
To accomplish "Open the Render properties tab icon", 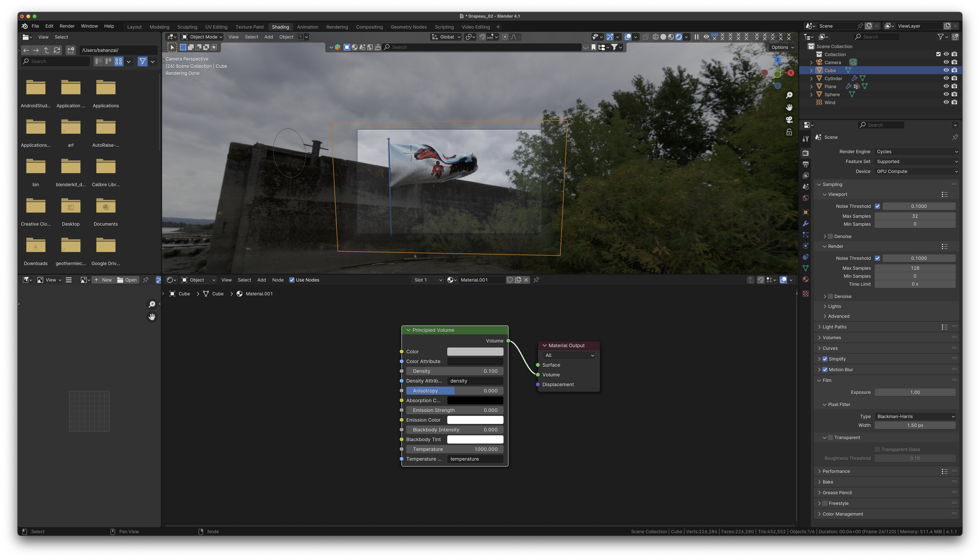I will 805,153.
